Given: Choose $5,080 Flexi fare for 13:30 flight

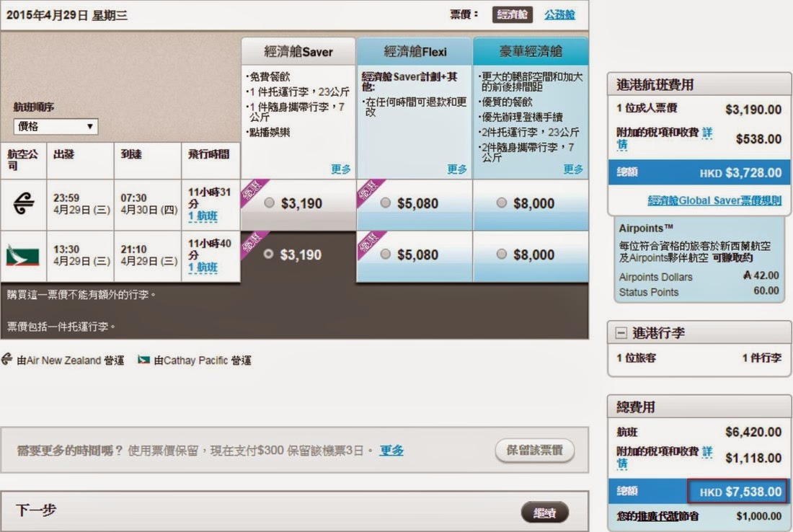Looking at the screenshot, I should click(x=385, y=254).
